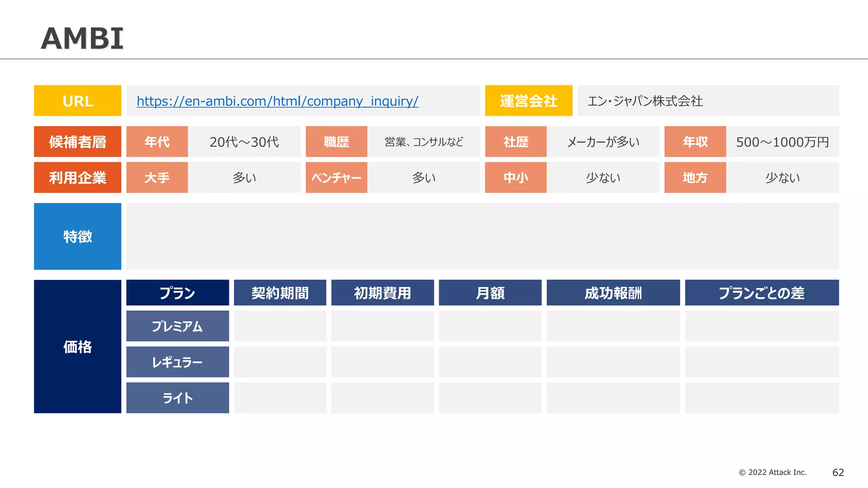This screenshot has width=868, height=488.
Task: Click the © 2022 Attack Inc. footer
Action: click(773, 472)
